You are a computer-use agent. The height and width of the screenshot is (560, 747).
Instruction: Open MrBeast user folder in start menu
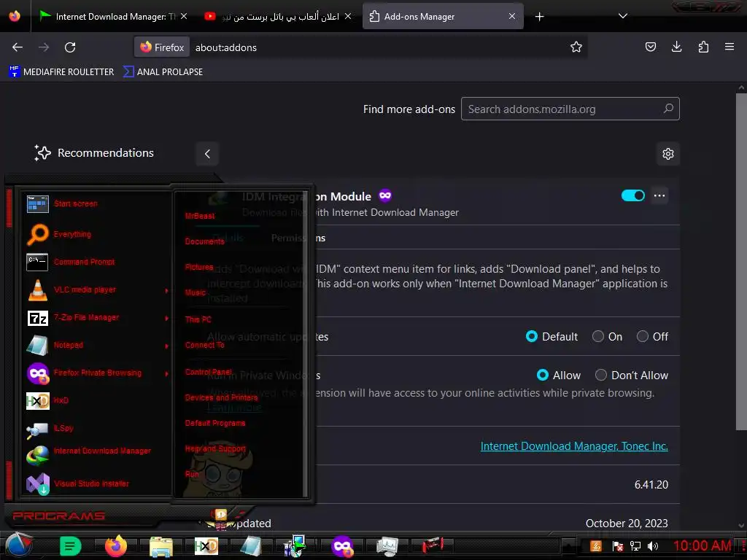pos(200,216)
